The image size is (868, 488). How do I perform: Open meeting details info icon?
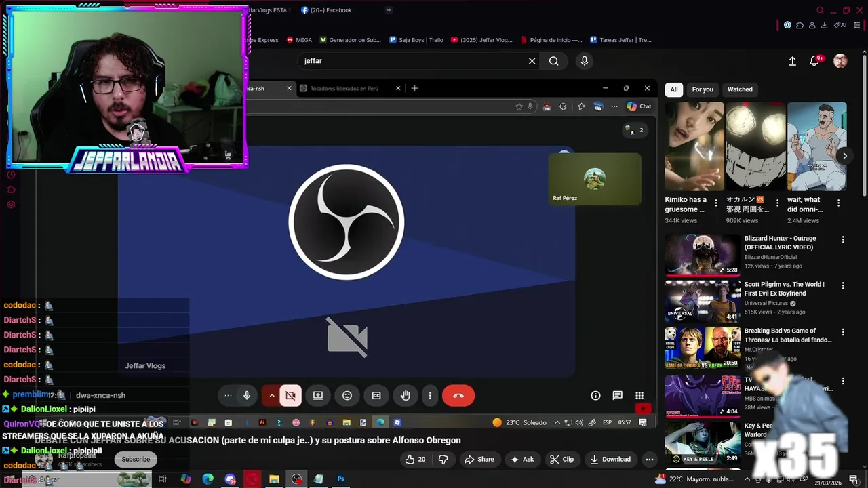click(595, 395)
